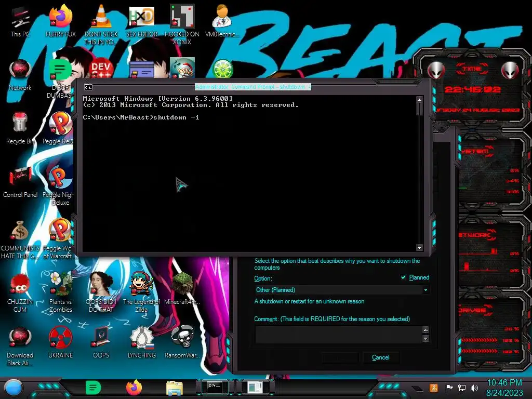532x399 pixels.
Task: Uncheck the Planned checkbox
Action: point(403,277)
